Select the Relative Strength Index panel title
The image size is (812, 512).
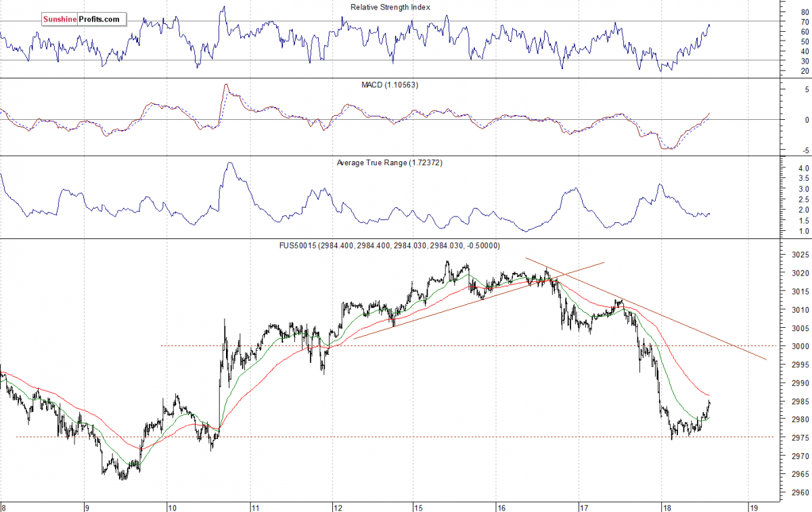click(390, 7)
